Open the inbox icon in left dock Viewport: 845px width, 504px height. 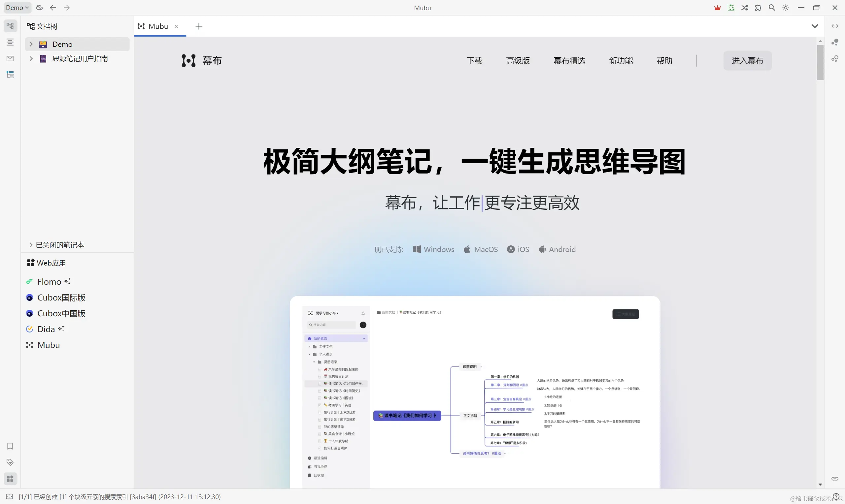[10, 58]
